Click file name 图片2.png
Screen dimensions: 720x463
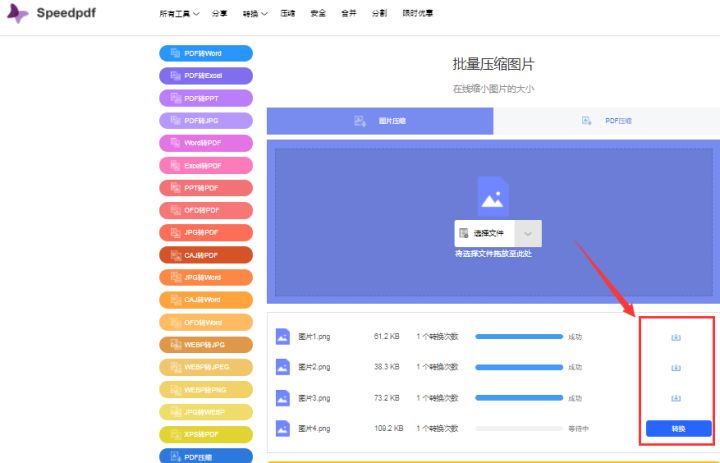click(314, 367)
